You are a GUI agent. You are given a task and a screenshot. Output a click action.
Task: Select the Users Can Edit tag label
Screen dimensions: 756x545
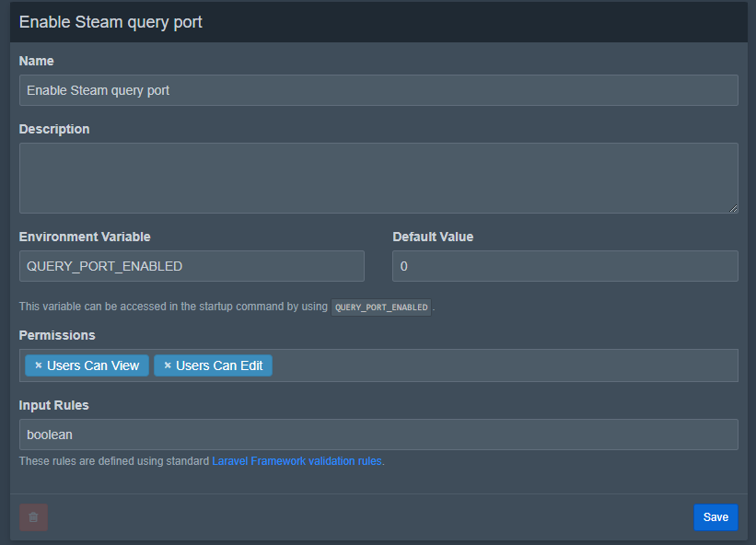tap(221, 365)
